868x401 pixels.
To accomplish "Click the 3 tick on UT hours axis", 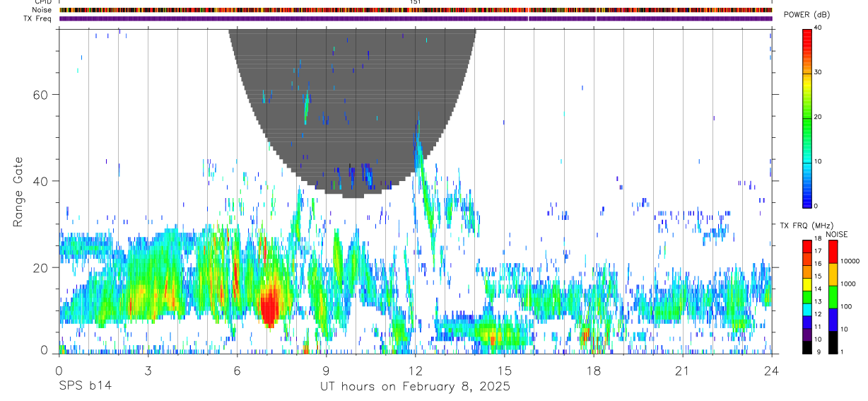I will (148, 370).
